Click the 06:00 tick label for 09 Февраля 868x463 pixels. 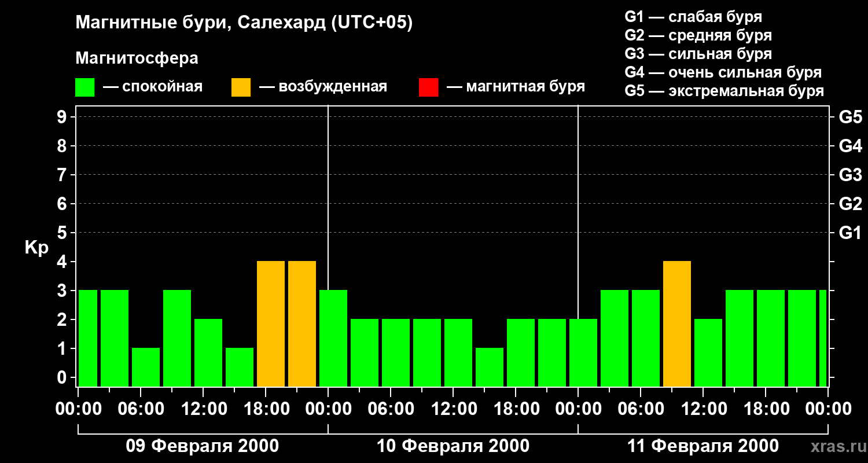click(141, 409)
